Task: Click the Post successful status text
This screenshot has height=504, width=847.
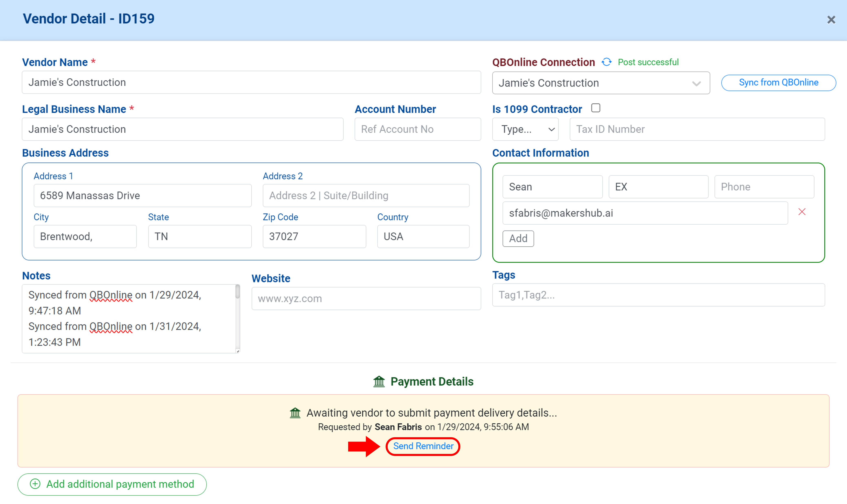Action: click(648, 62)
